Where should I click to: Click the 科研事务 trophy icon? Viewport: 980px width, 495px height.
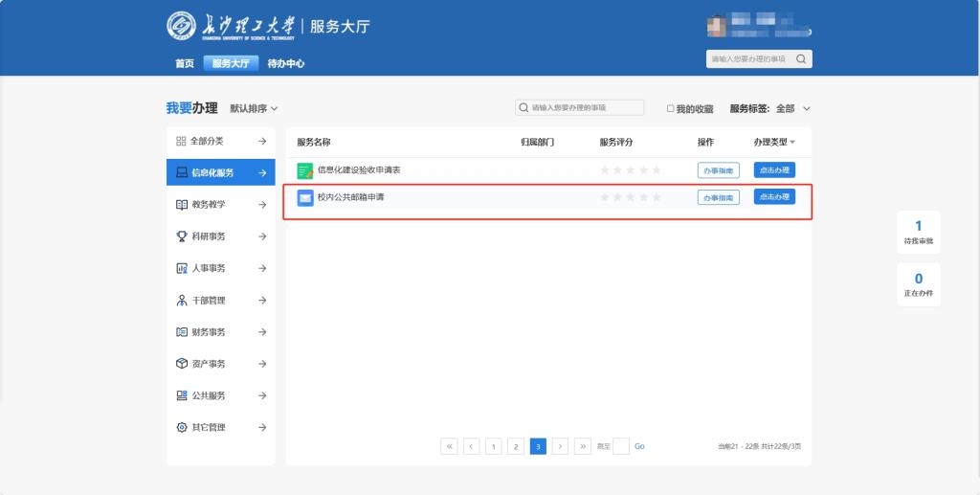182,236
